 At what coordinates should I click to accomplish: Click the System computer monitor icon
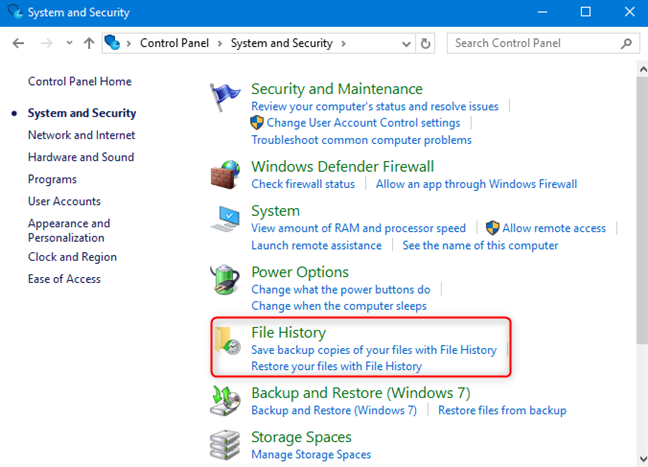pyautogui.click(x=225, y=219)
